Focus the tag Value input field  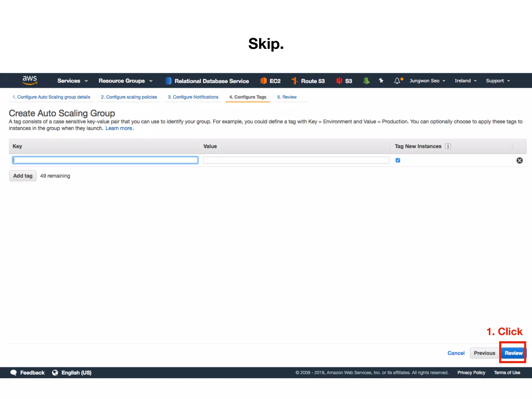click(296, 160)
